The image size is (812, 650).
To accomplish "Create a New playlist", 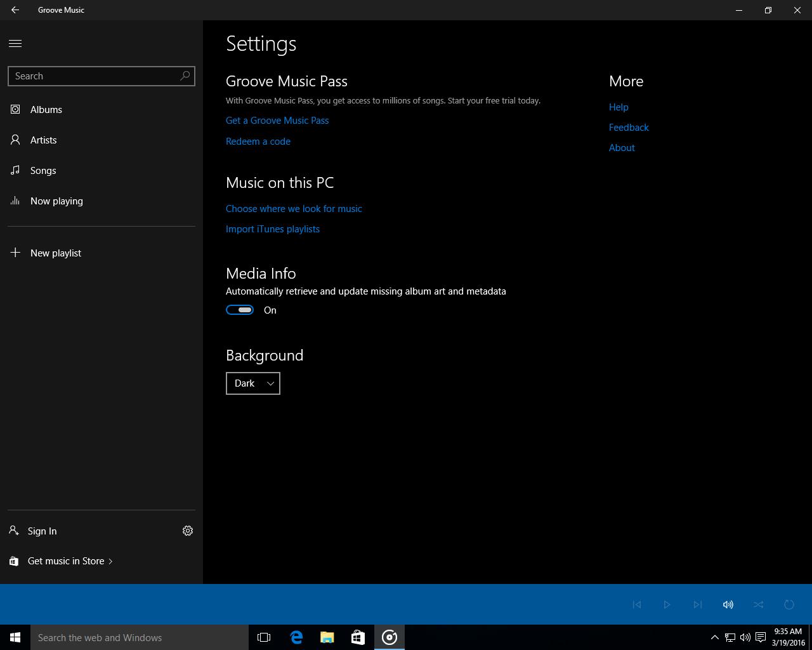I will [101, 253].
